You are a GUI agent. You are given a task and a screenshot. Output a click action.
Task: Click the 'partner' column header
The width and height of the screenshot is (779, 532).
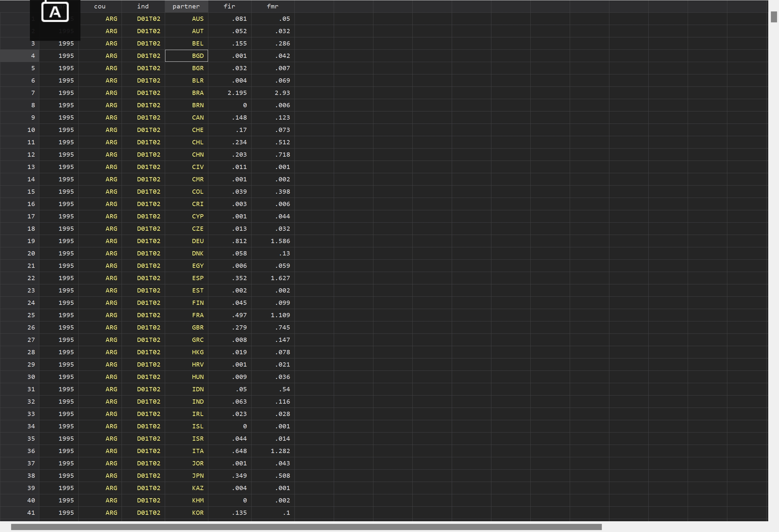(186, 6)
